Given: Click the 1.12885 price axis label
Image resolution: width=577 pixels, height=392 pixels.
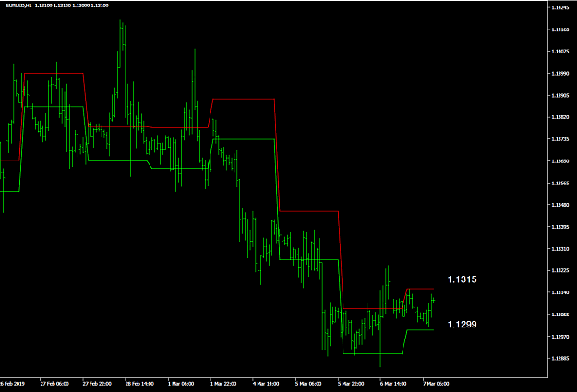Looking at the screenshot, I should pyautogui.click(x=560, y=358).
